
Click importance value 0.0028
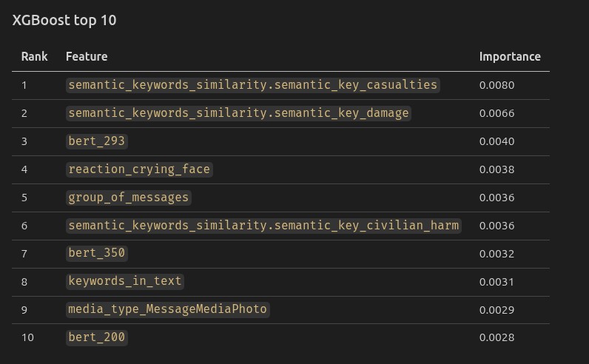[497, 337]
